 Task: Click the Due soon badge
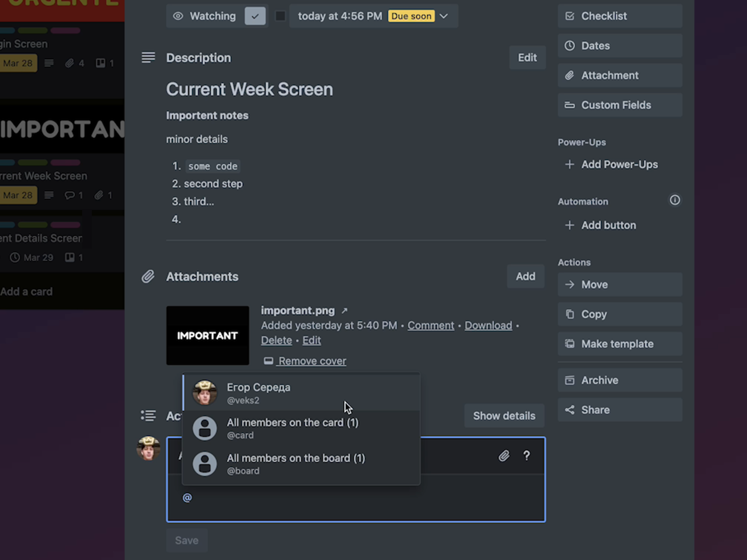point(411,16)
